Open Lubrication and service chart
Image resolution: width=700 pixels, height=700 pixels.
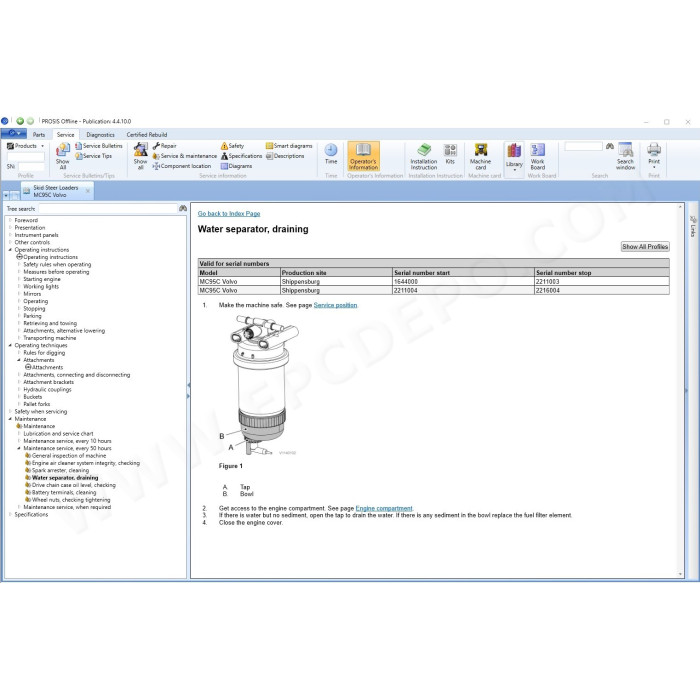58,433
